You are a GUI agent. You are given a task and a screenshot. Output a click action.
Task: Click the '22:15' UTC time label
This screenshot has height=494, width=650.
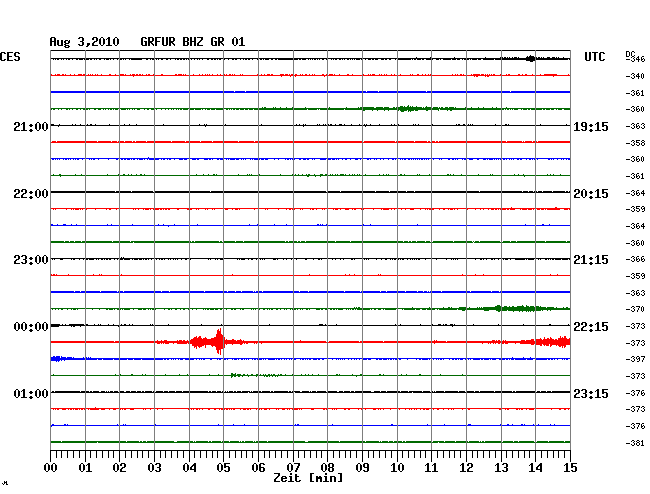point(591,327)
